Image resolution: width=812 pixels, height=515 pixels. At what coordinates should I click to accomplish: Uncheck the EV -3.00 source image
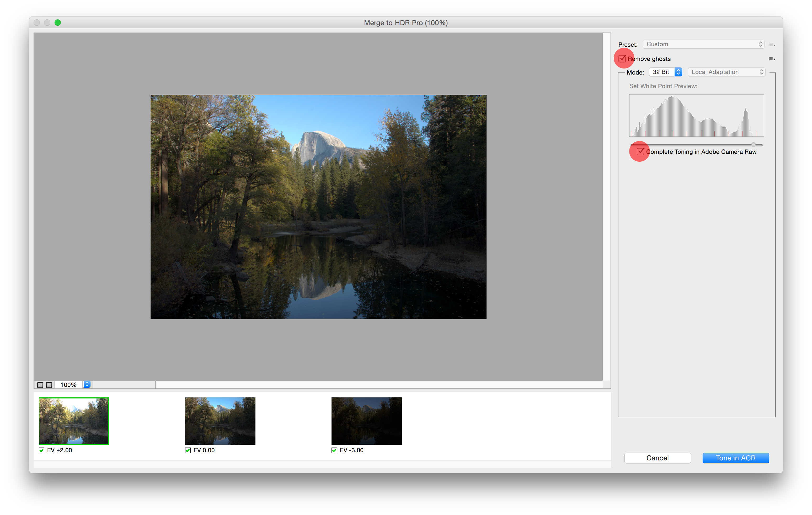334,450
